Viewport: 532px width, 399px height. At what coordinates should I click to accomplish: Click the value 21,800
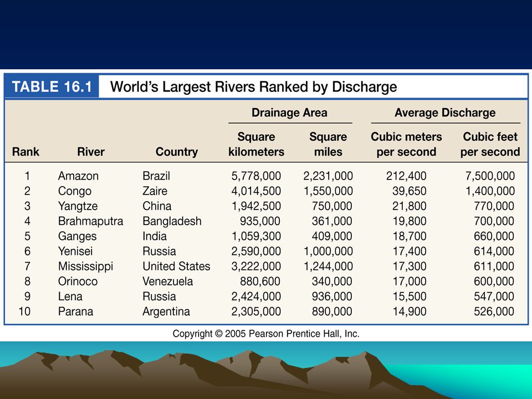click(410, 206)
